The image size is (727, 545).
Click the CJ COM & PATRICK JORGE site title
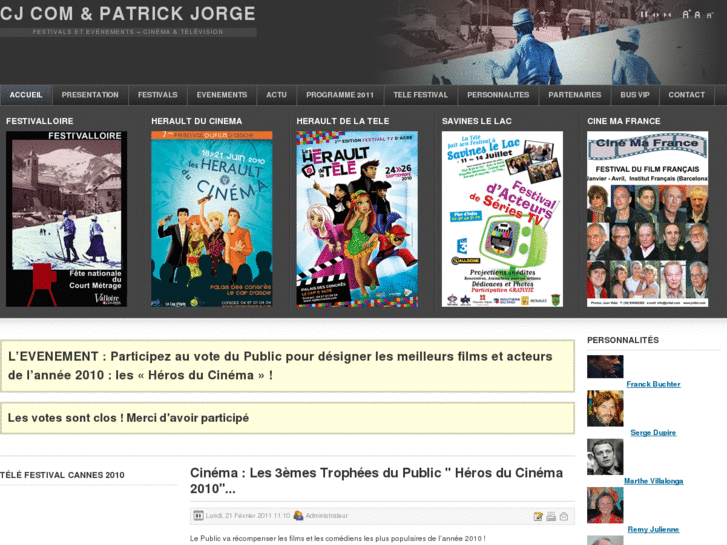tap(128, 14)
